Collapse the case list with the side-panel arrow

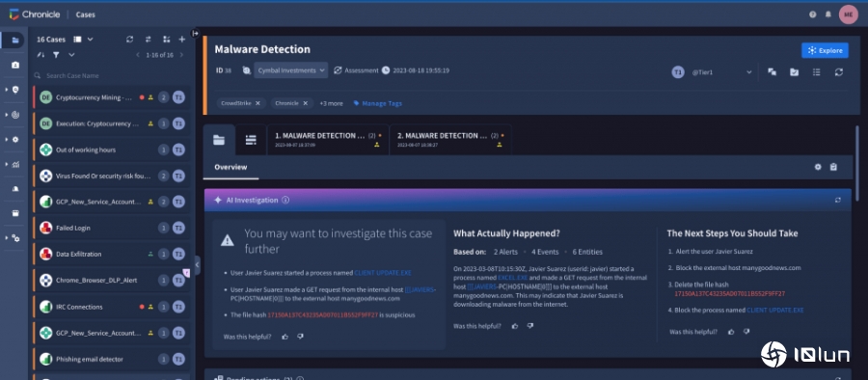197,265
